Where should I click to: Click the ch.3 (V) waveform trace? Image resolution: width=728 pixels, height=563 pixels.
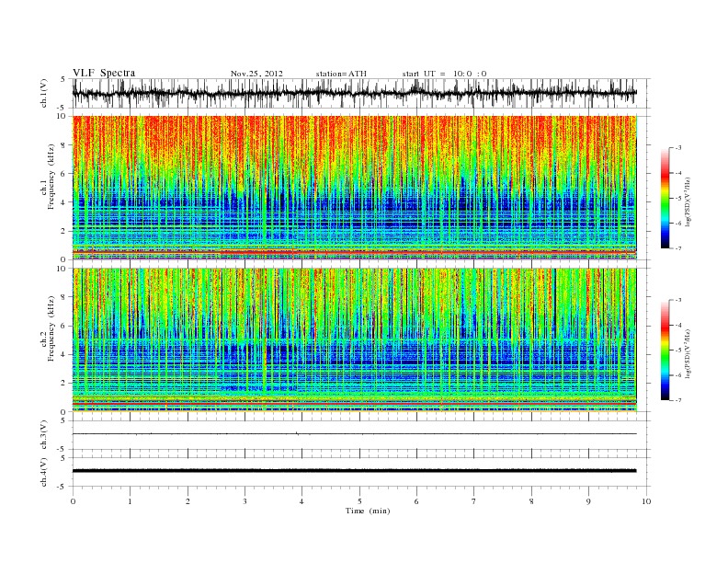355,434
